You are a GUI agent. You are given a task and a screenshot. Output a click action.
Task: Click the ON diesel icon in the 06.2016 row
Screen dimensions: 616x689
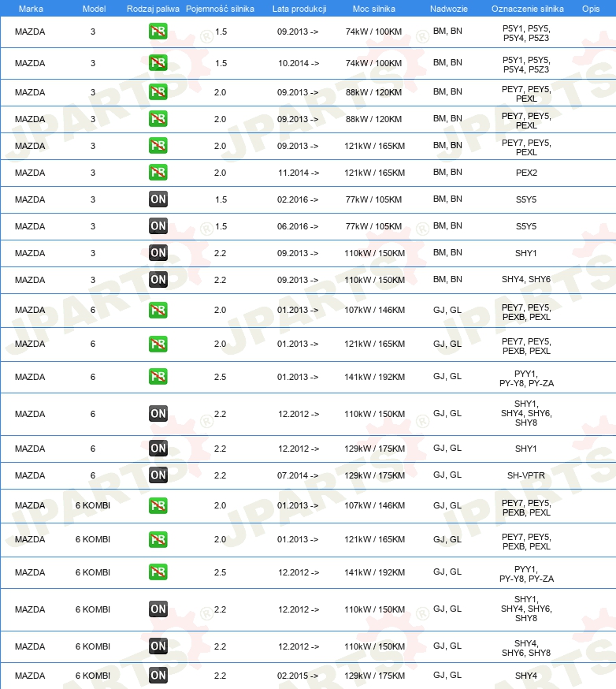coord(158,226)
